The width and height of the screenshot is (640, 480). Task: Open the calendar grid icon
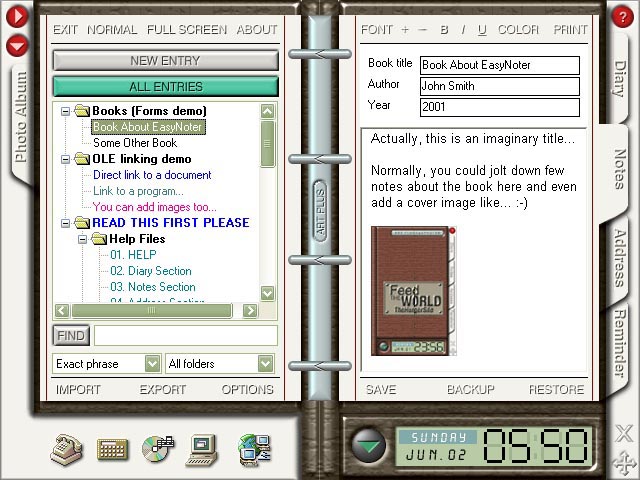tap(112, 449)
